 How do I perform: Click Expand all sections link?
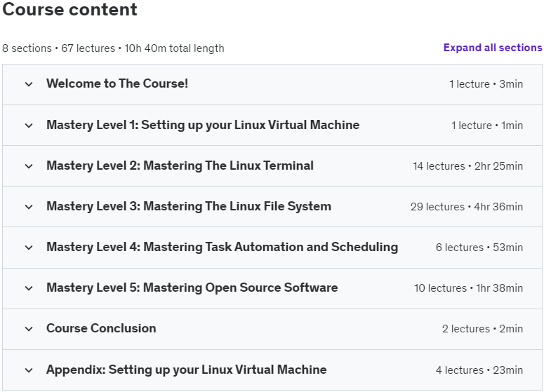click(x=493, y=48)
